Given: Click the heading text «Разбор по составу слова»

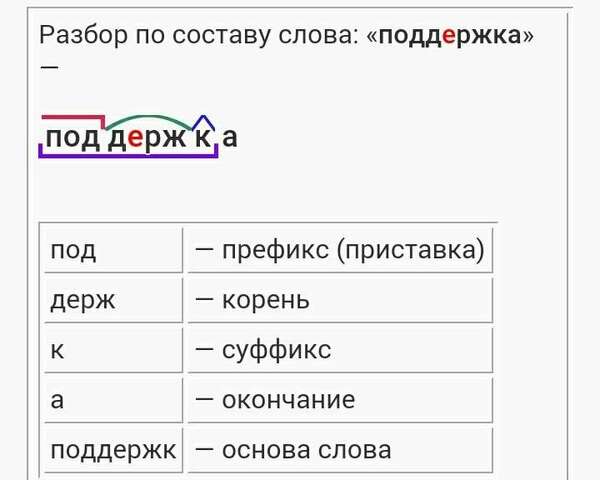Looking at the screenshot, I should 198,36.
